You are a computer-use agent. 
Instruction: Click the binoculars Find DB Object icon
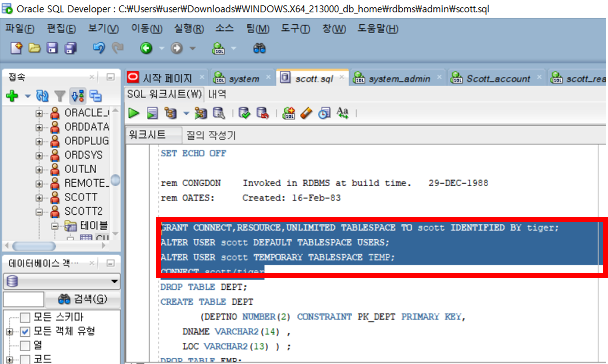coord(259,48)
